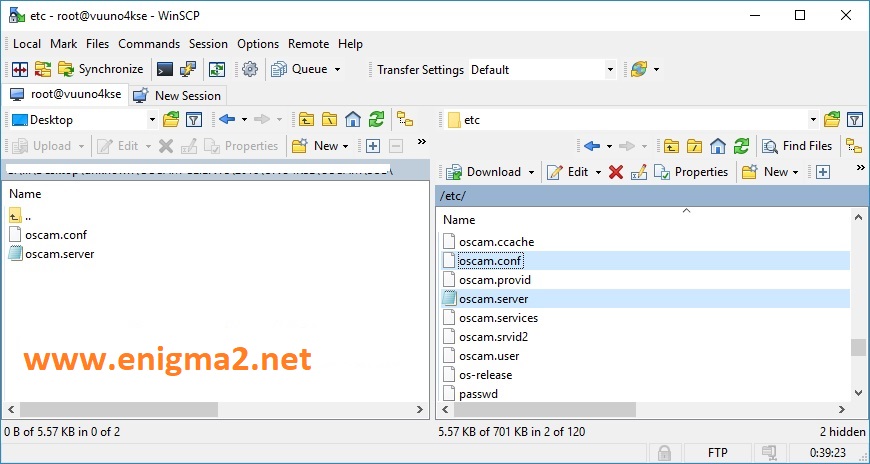Screen dimensions: 870x464
Task: Click the remote select files plus icon
Action: pyautogui.click(x=823, y=172)
